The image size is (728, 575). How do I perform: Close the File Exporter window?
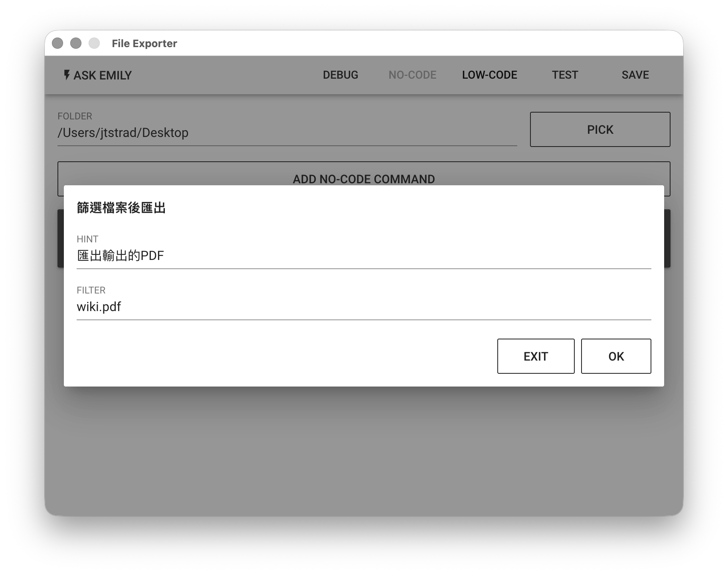pos(57,43)
